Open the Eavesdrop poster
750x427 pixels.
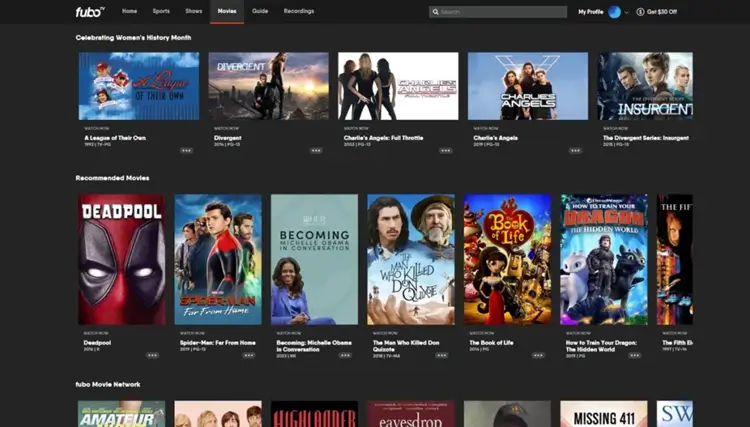coord(411,414)
